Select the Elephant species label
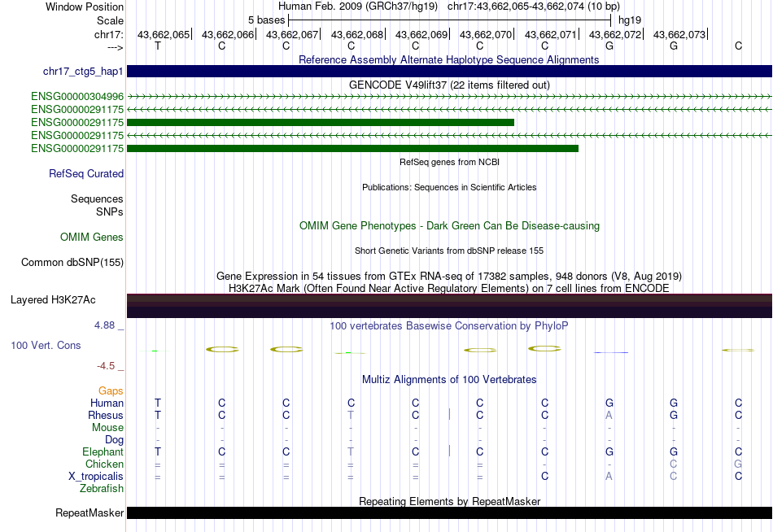Viewport: 773px width, 532px height. [103, 451]
